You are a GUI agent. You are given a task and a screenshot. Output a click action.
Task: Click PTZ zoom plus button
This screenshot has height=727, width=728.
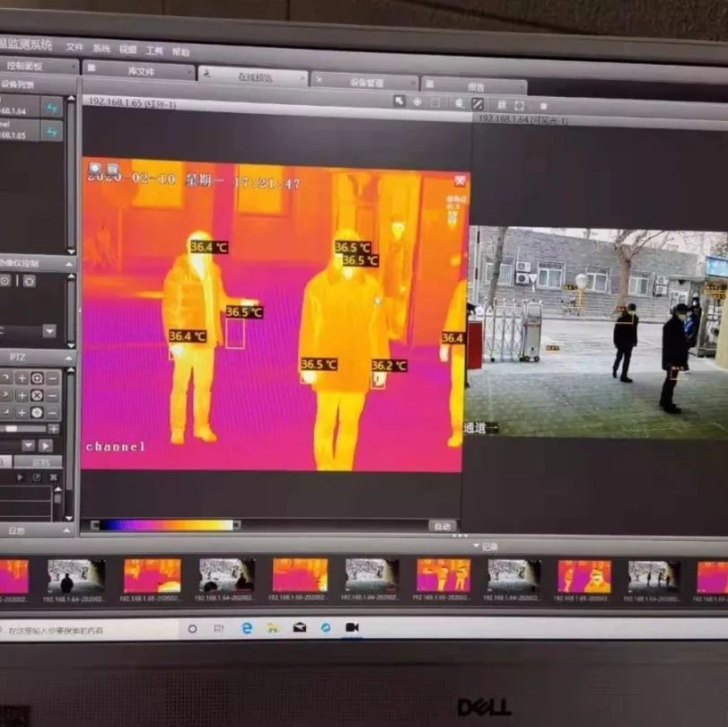click(22, 379)
